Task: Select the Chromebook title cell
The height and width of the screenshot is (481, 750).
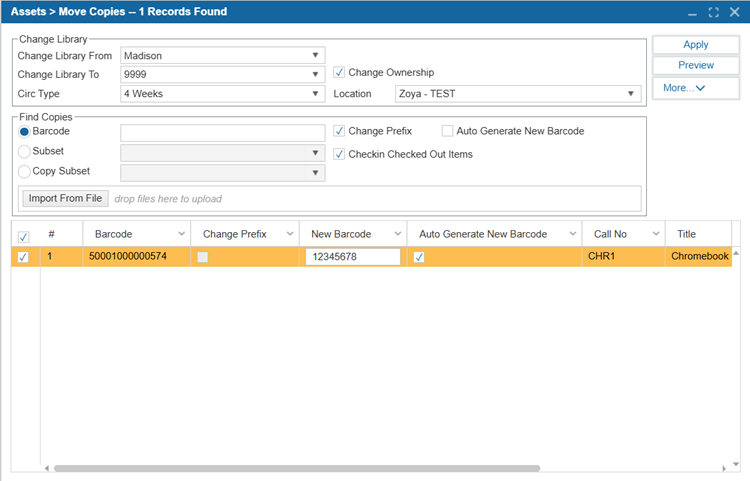Action: pyautogui.click(x=699, y=257)
